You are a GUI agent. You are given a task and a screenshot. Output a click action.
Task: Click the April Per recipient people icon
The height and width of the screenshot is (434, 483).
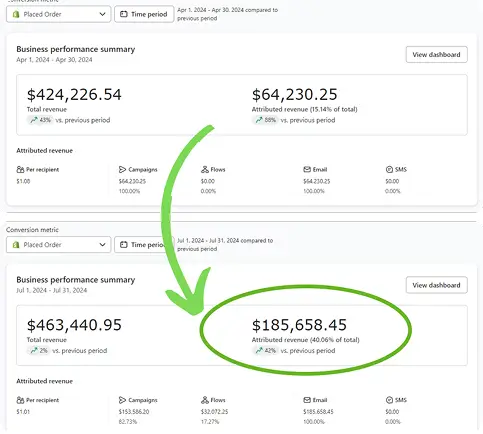point(20,169)
